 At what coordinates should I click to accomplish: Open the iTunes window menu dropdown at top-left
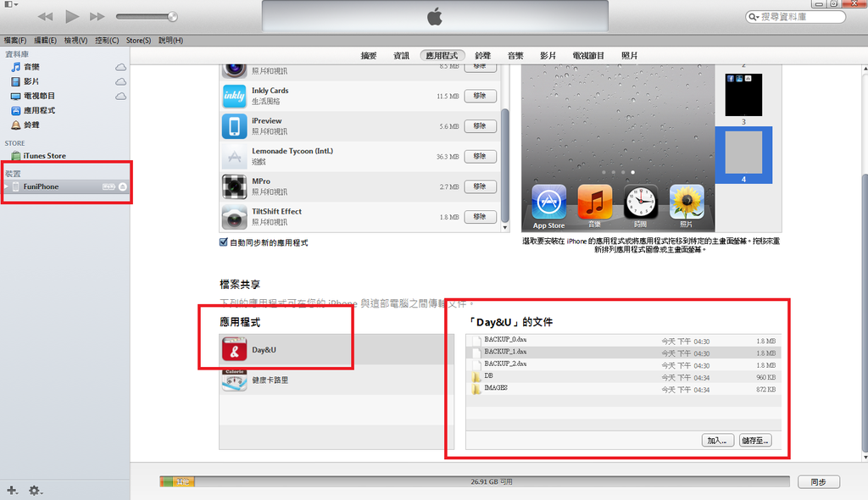(11, 4)
